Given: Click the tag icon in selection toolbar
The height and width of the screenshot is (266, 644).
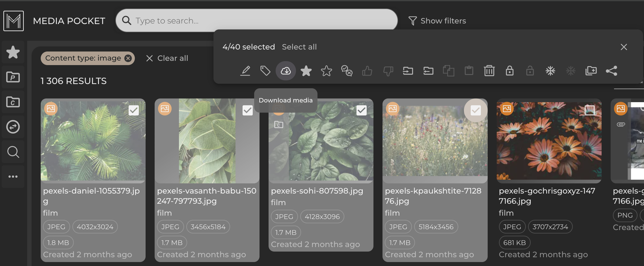Looking at the screenshot, I should click(265, 71).
